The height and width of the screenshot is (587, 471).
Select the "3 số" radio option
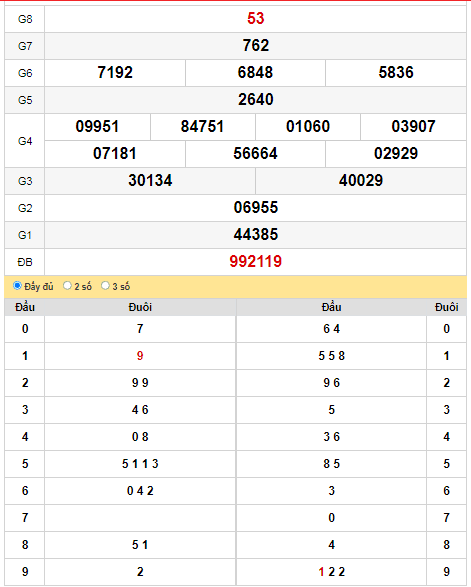tap(105, 286)
